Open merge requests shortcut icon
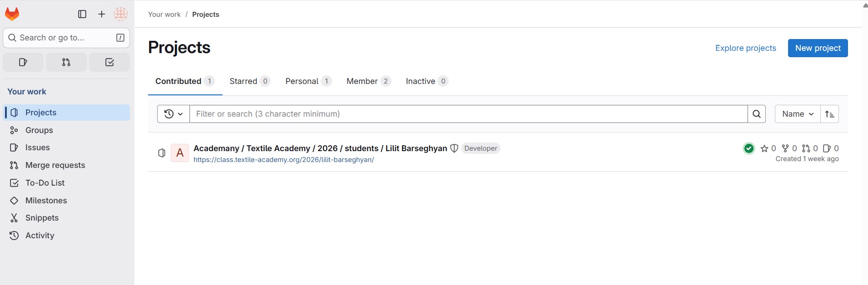This screenshot has height=285, width=868. pyautogui.click(x=66, y=62)
